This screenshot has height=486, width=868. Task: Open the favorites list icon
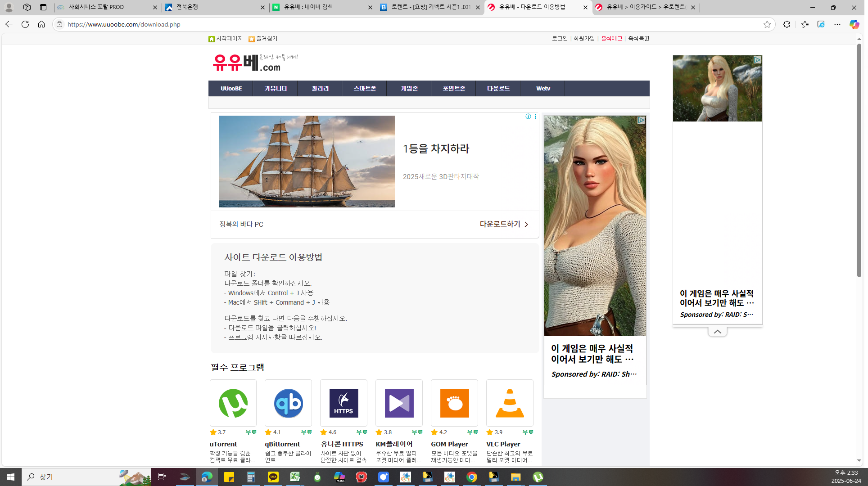point(805,24)
